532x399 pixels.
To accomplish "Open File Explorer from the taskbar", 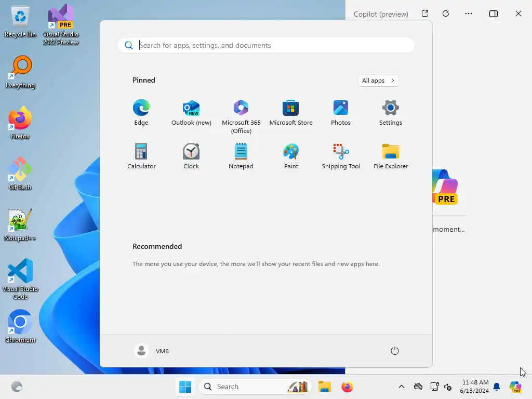I will (324, 387).
